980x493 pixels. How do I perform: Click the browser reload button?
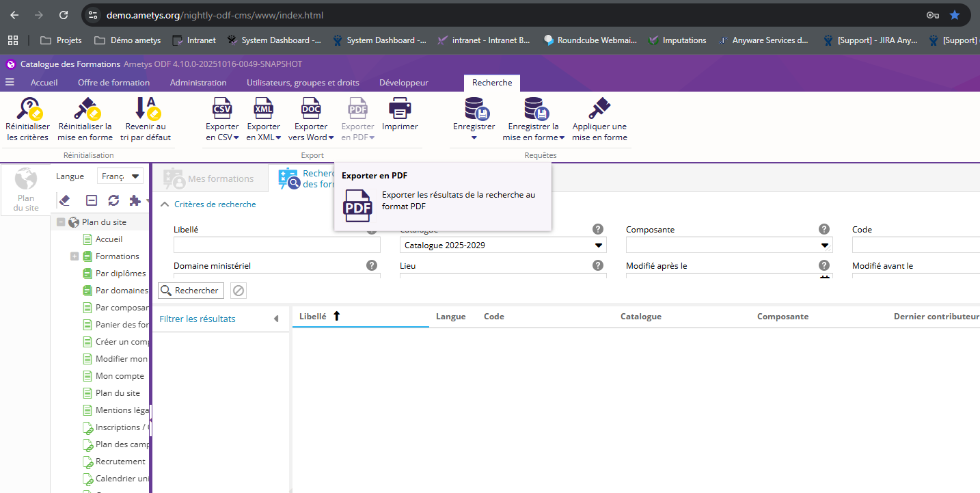[64, 15]
